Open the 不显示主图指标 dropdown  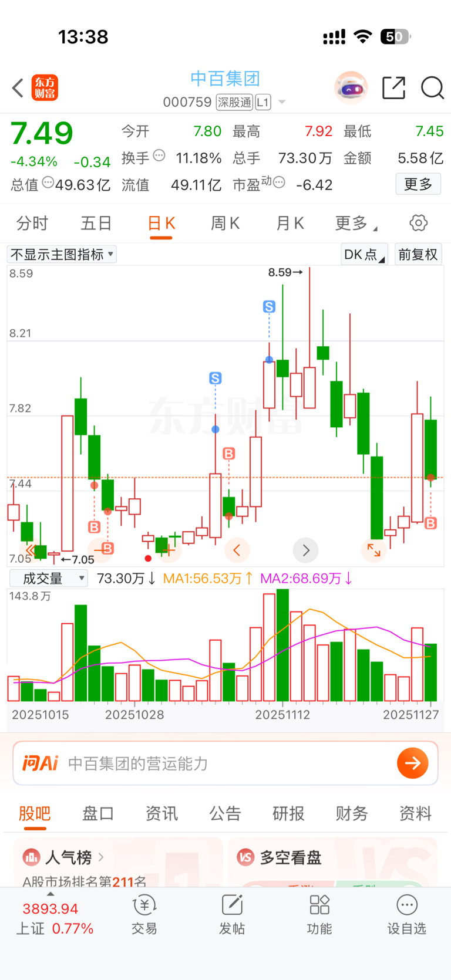[x=62, y=254]
